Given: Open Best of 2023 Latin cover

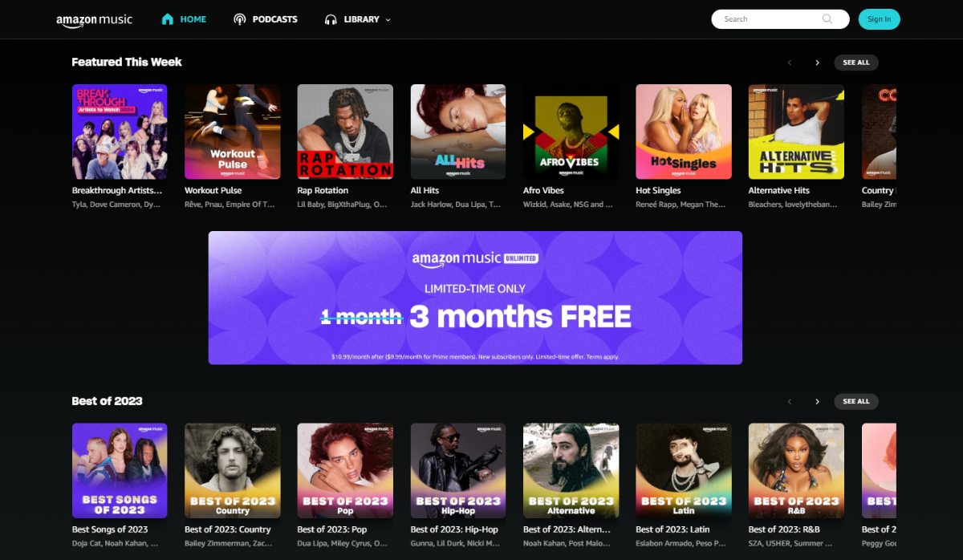Looking at the screenshot, I should coord(684,471).
